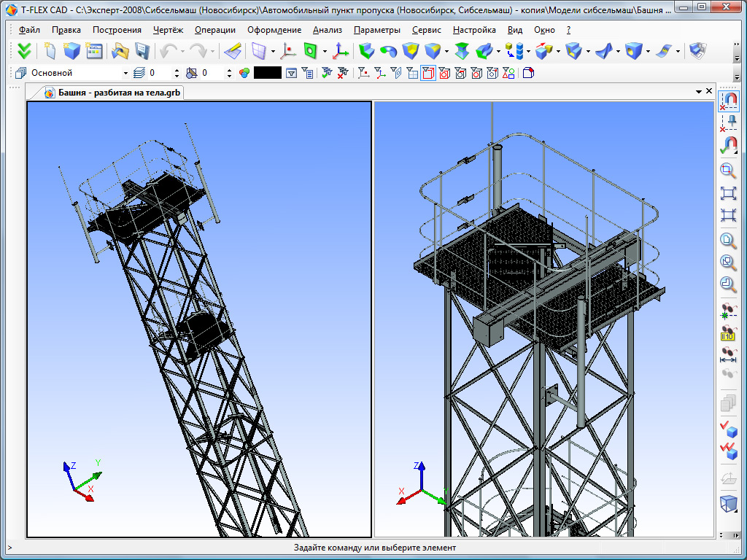Screen dimensions: 747x560
Task: Click the Save document floppy disk icon
Action: 142,51
